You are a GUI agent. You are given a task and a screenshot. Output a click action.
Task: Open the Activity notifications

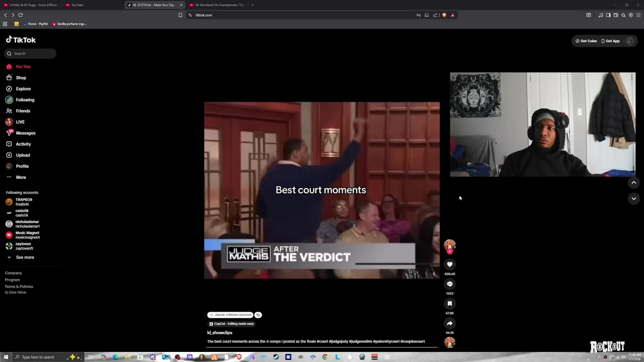(x=19, y=144)
